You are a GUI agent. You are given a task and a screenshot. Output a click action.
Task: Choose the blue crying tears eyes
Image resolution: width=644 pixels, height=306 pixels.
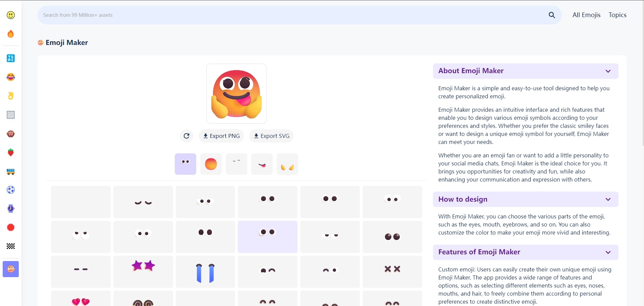[x=205, y=272]
